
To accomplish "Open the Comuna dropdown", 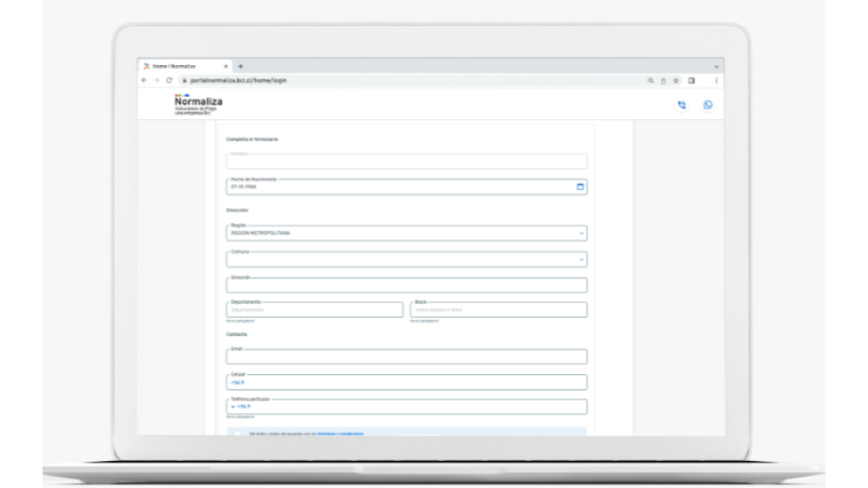I will pos(581,259).
